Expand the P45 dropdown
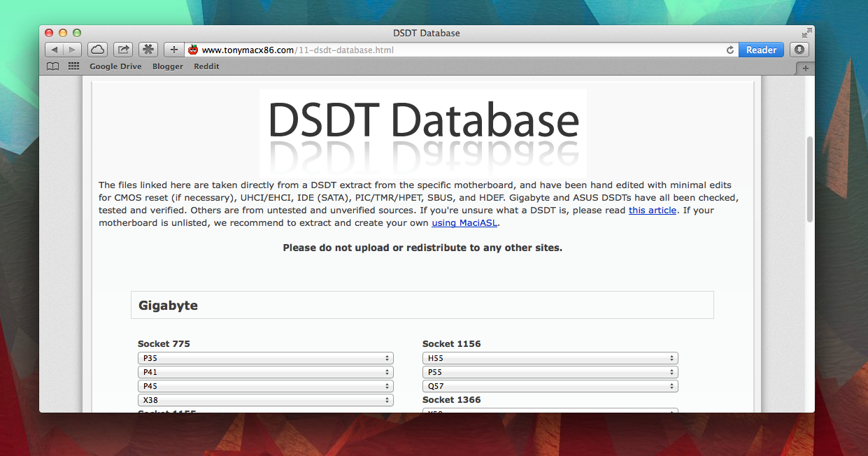This screenshot has height=456, width=868. tap(266, 386)
